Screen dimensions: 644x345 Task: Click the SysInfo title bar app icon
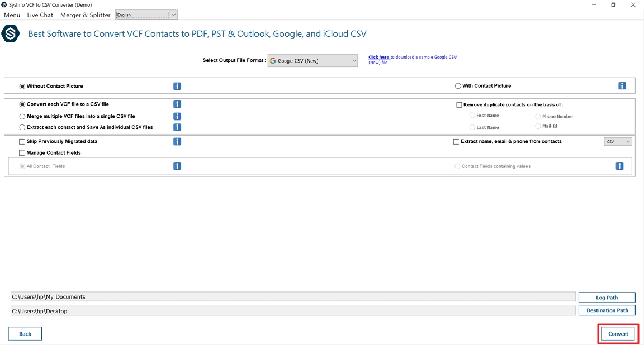click(x=4, y=5)
